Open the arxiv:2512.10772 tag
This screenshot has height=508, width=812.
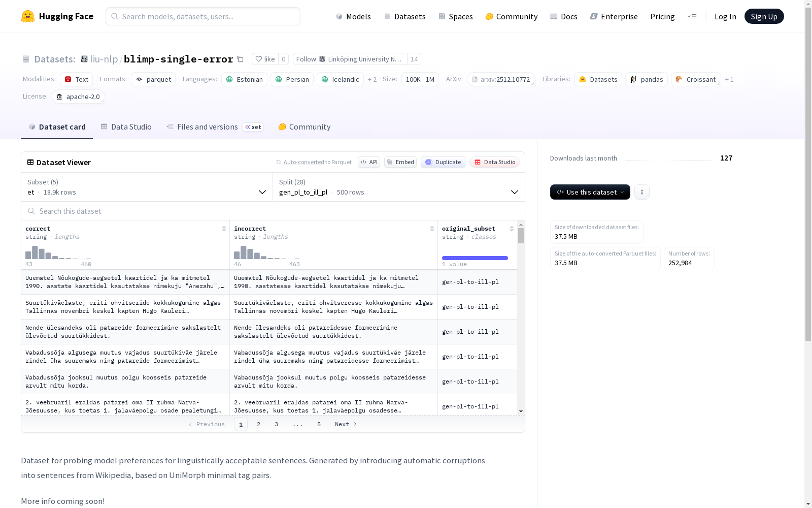click(501, 80)
